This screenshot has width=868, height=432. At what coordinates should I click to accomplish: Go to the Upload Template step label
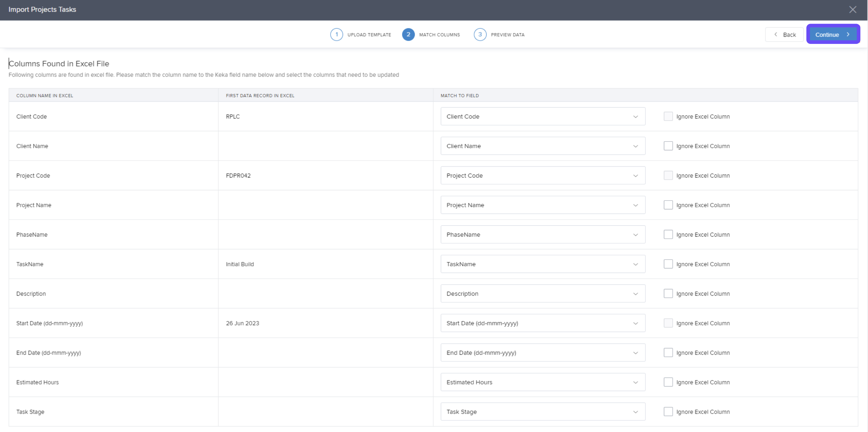[x=369, y=35]
